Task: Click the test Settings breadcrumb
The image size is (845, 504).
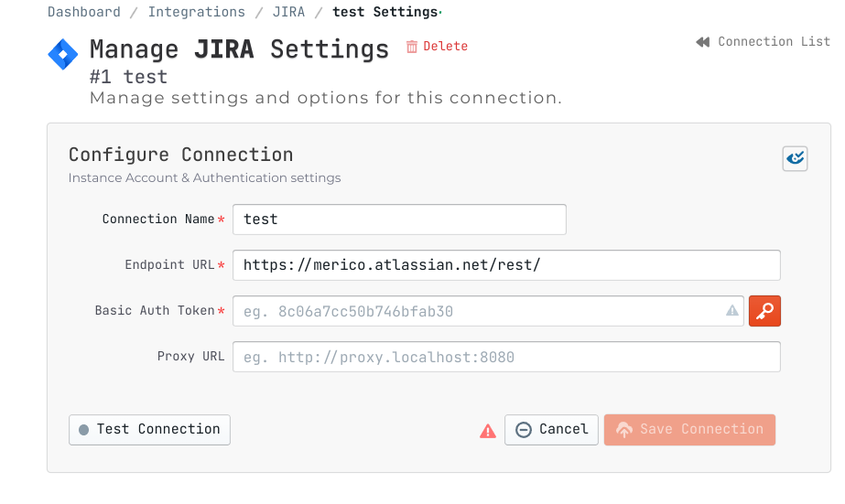Action: [385, 12]
